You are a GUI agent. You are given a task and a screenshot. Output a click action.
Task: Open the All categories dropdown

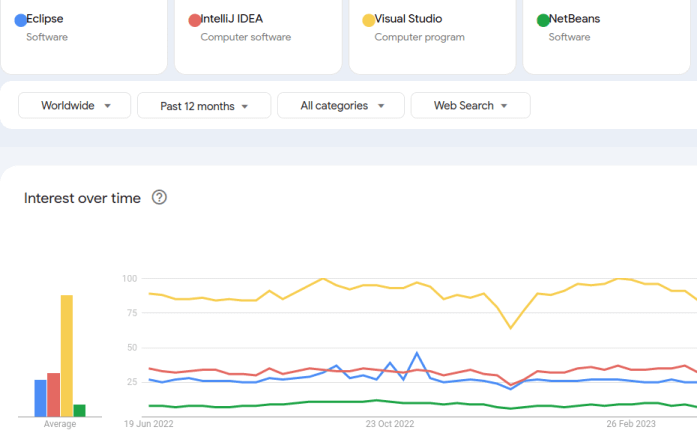[341, 105]
